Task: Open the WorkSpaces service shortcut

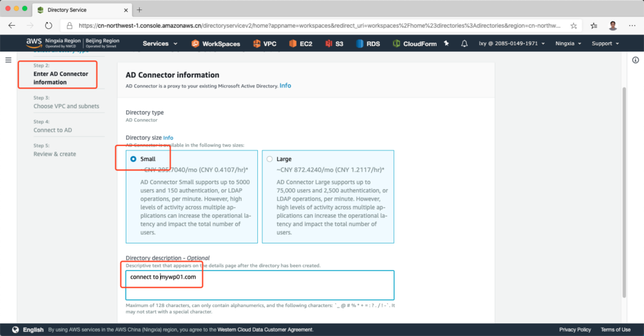Action: [x=216, y=43]
